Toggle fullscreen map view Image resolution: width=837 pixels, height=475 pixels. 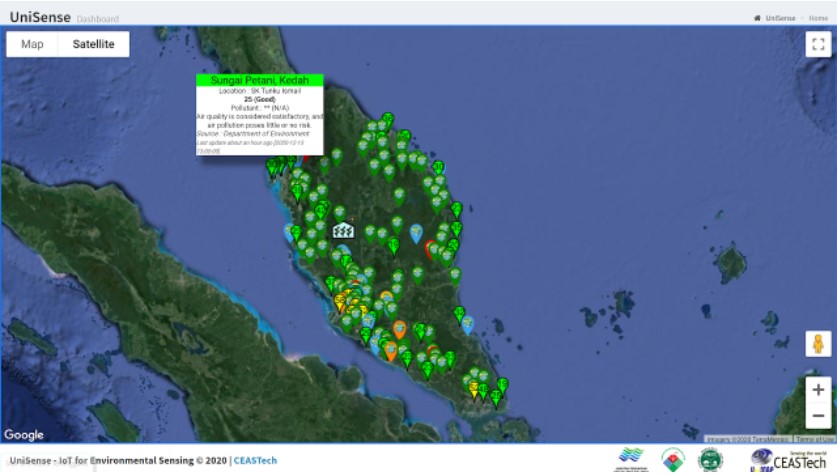(818, 44)
